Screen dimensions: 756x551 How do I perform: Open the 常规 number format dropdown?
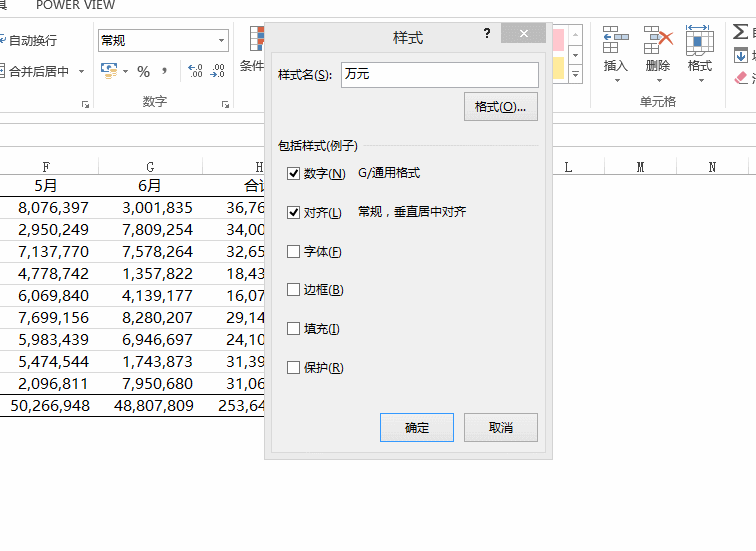(x=221, y=41)
